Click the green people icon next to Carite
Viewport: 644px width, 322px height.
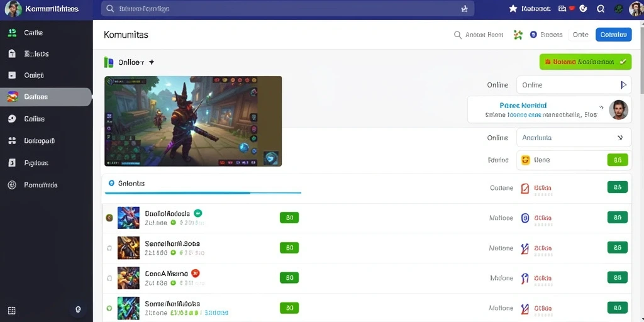13,33
